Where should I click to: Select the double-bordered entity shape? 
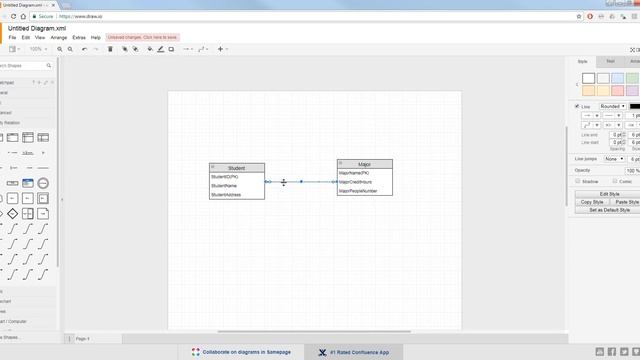click(x=43, y=198)
